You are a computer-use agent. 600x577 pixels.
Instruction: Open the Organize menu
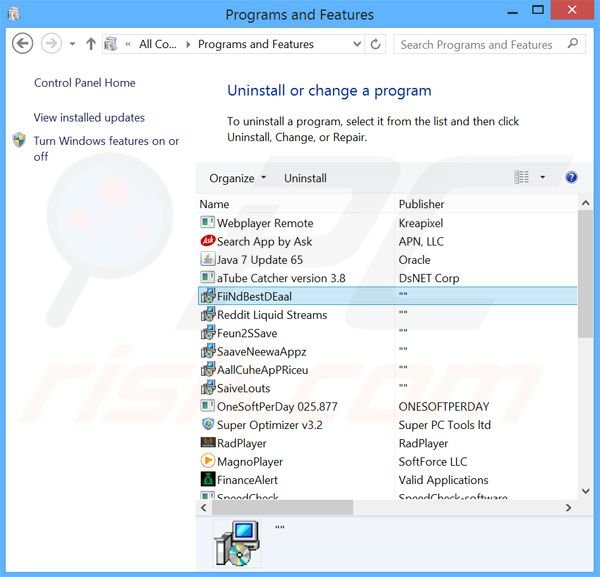pyautogui.click(x=237, y=178)
